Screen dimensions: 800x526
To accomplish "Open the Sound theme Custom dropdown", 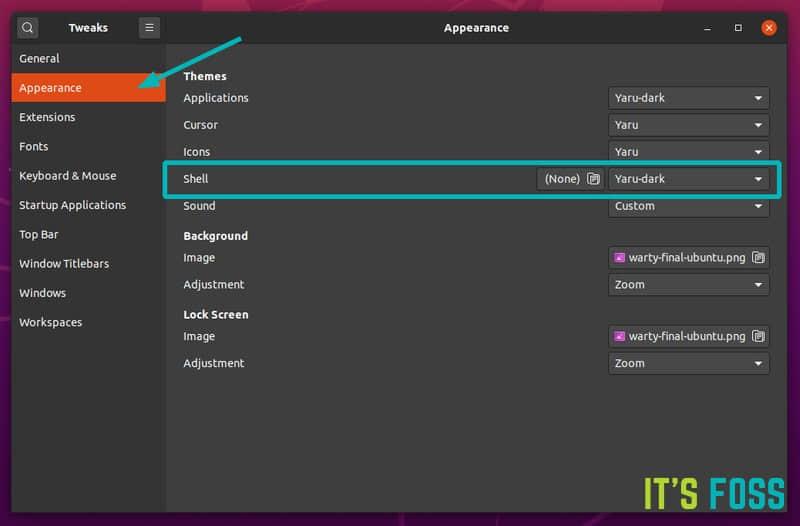I will (688, 206).
